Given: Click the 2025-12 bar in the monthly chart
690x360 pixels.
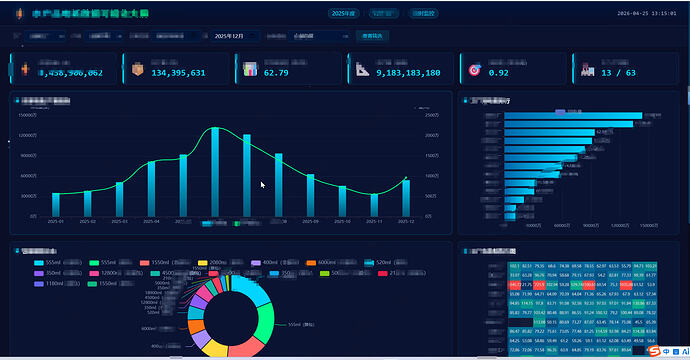Looking at the screenshot, I should pos(406,198).
